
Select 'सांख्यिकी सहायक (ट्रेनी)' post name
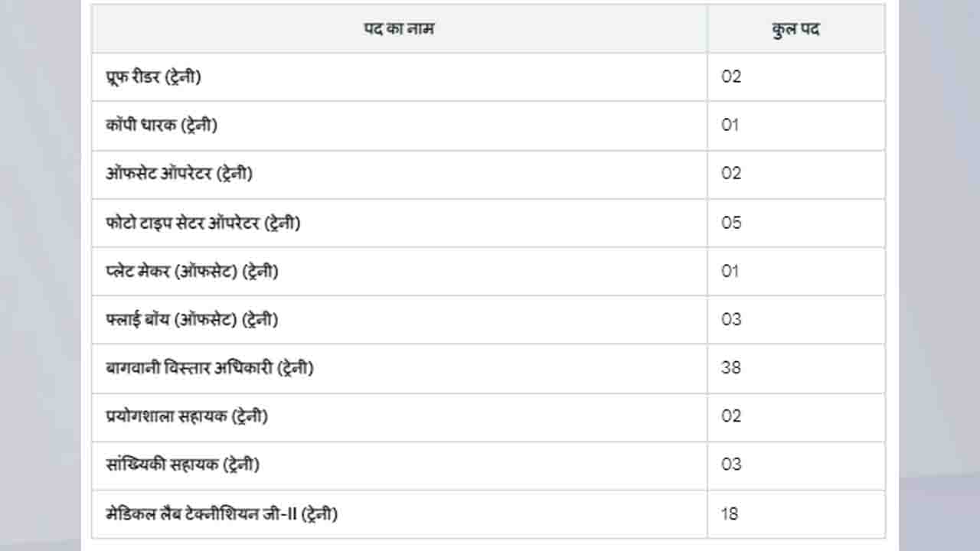pyautogui.click(x=183, y=465)
